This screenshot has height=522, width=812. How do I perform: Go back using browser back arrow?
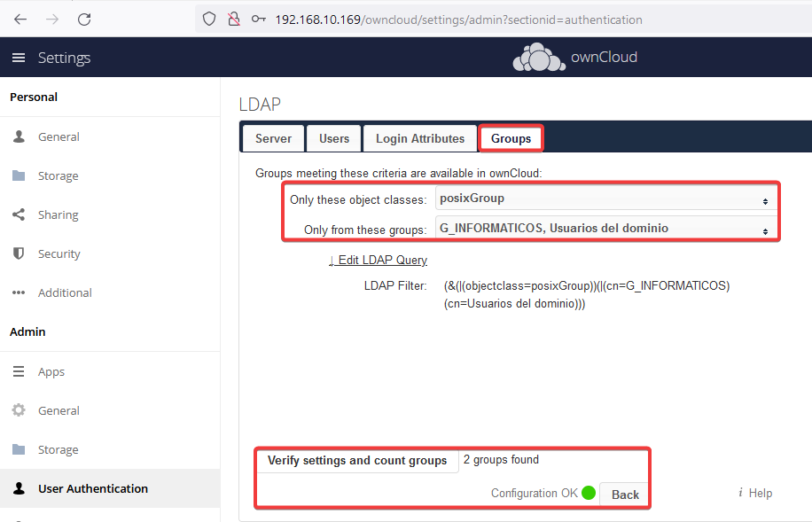pos(20,19)
